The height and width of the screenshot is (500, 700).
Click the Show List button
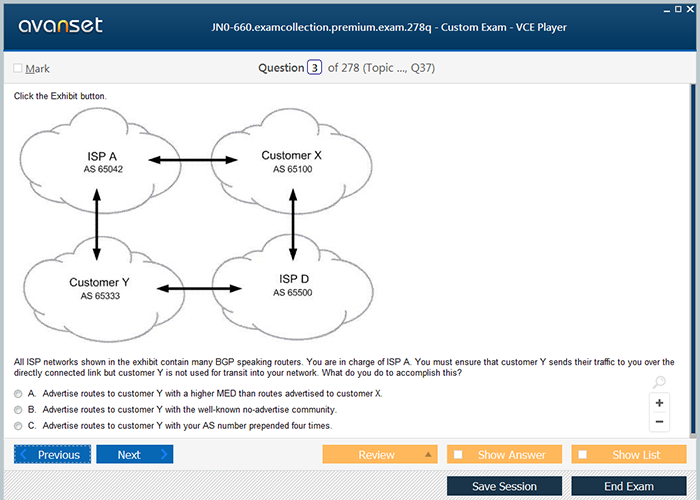629,454
